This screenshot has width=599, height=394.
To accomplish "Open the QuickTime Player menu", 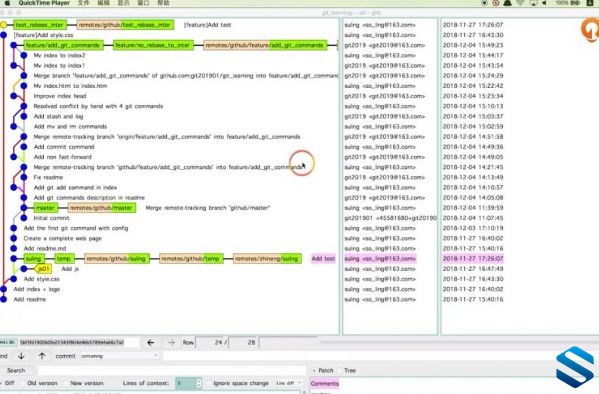I will tap(44, 3).
